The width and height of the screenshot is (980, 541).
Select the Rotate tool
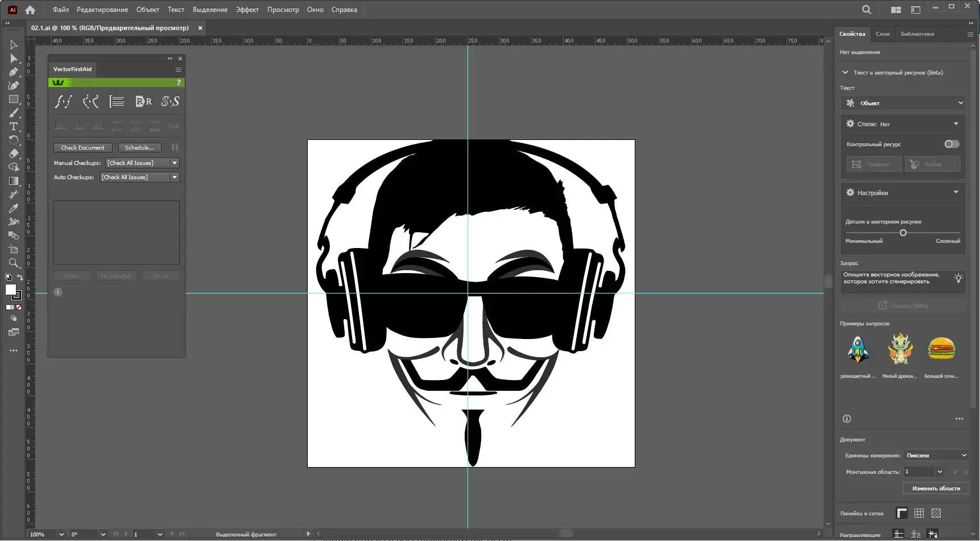[x=14, y=140]
